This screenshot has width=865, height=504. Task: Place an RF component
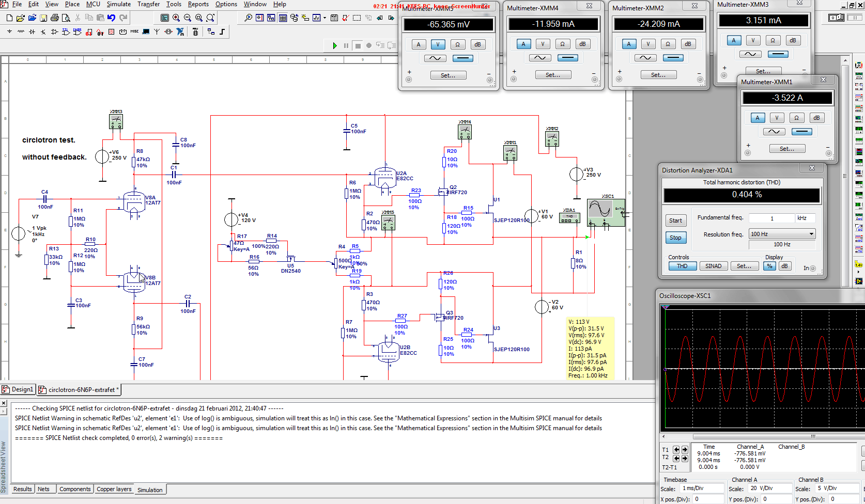click(157, 31)
